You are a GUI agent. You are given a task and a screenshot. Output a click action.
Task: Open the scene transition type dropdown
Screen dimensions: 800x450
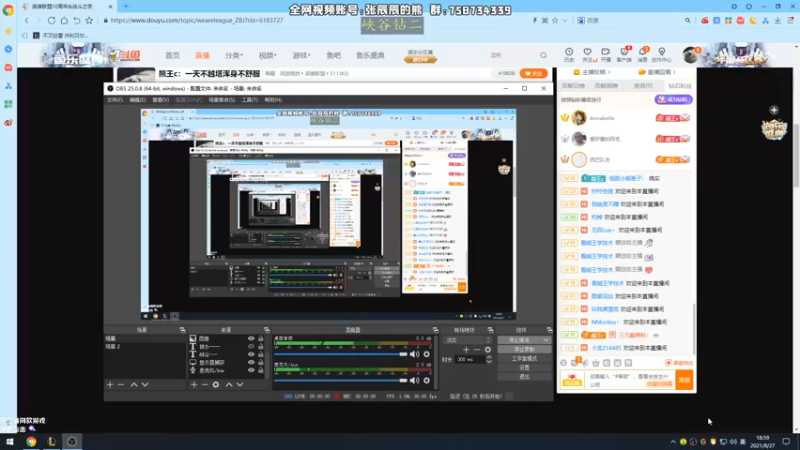coord(468,340)
